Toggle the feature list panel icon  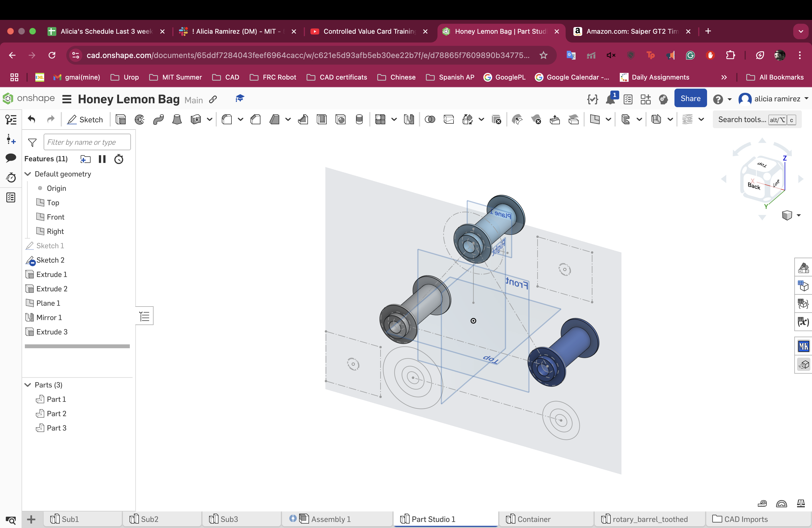point(11,119)
